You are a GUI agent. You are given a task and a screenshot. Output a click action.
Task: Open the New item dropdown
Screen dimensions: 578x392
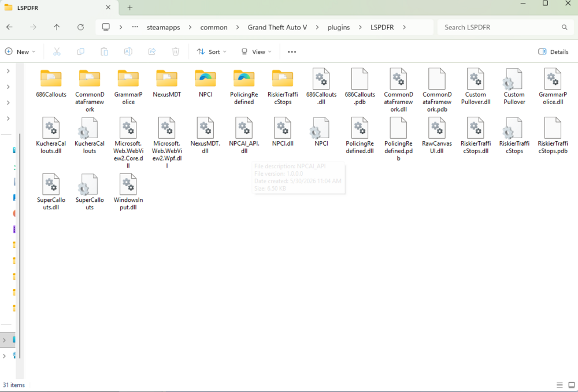pyautogui.click(x=20, y=51)
